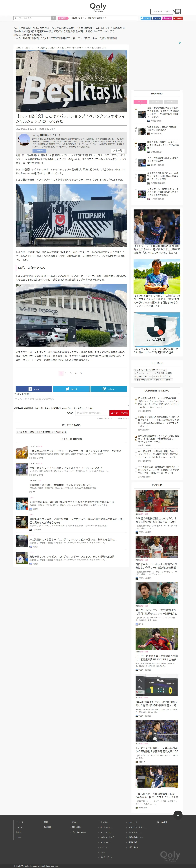Open the 独自取材 (820) tag
The image size is (196, 868).
point(59,432)
